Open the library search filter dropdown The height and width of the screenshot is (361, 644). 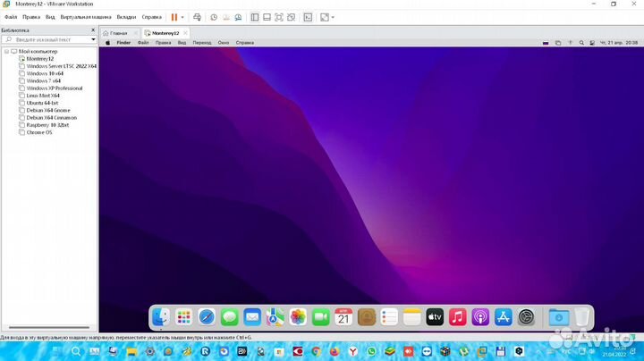(93, 40)
